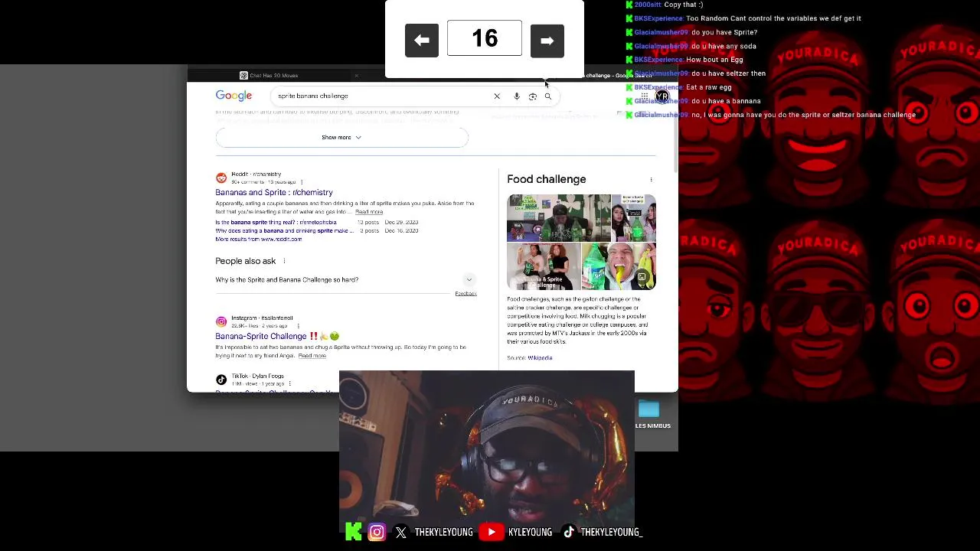Clear the search box with the X icon

click(x=497, y=96)
